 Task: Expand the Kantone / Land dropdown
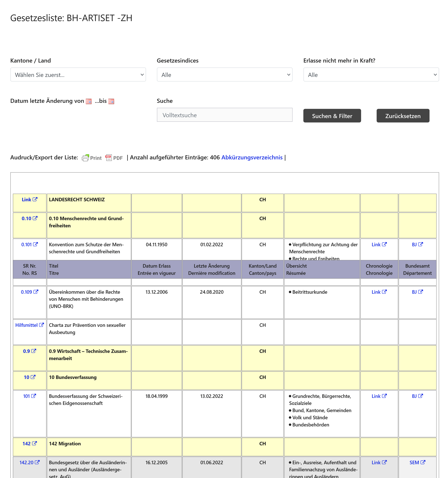click(x=78, y=75)
